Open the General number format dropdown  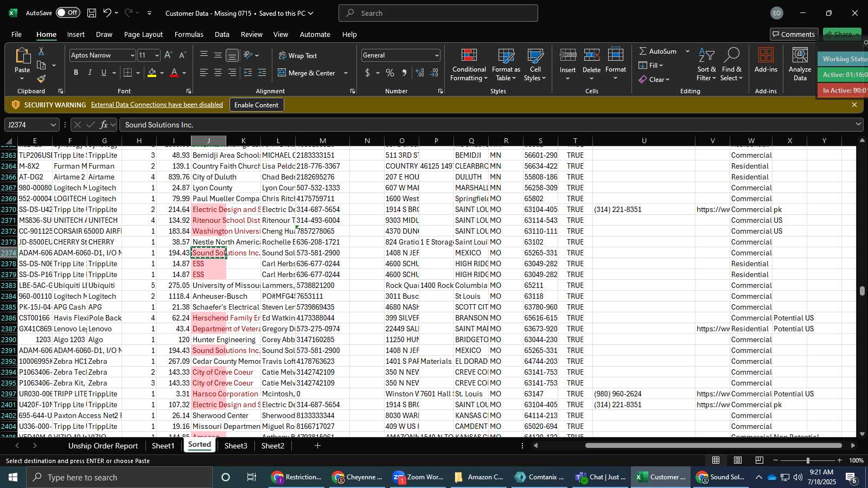pyautogui.click(x=437, y=55)
